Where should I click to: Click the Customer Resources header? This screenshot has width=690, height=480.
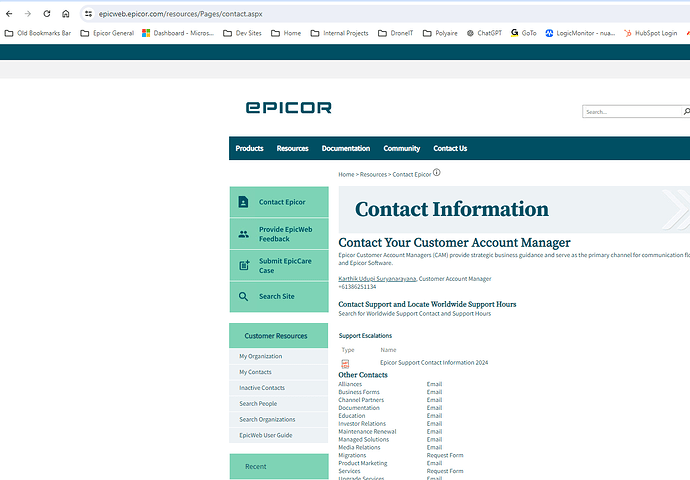279,336
